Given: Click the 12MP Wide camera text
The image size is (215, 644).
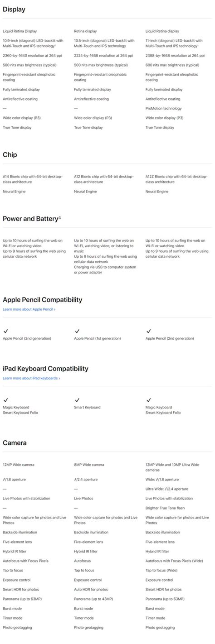Looking at the screenshot, I should [18, 465].
